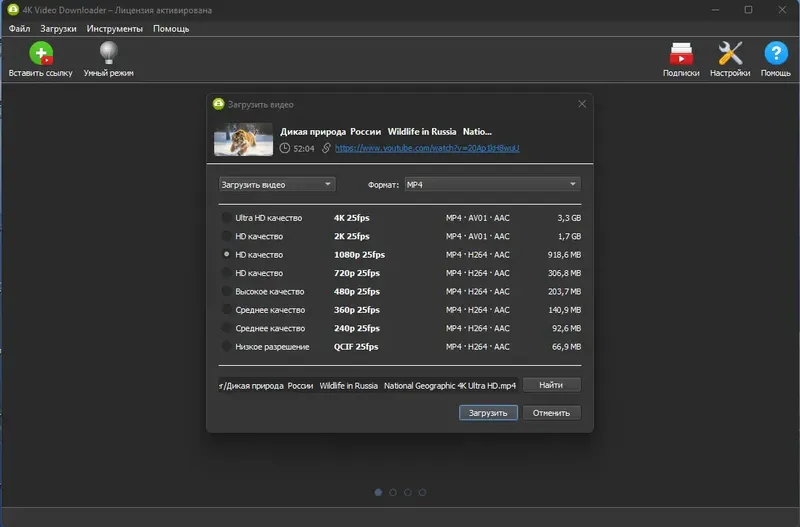This screenshot has width=800, height=527.
Task: Click the second page indicator dot
Action: pyautogui.click(x=393, y=492)
